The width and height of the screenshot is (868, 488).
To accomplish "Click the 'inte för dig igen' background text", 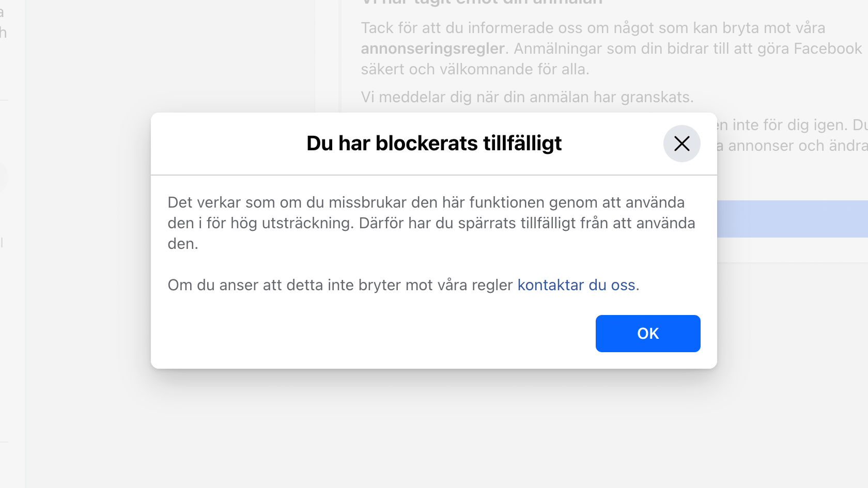I will click(790, 125).
